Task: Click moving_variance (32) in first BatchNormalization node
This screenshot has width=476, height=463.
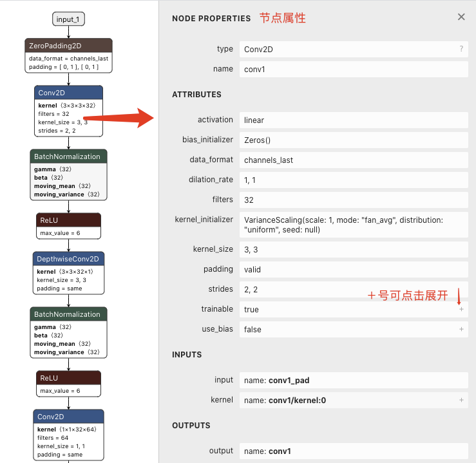Action: (x=67, y=194)
